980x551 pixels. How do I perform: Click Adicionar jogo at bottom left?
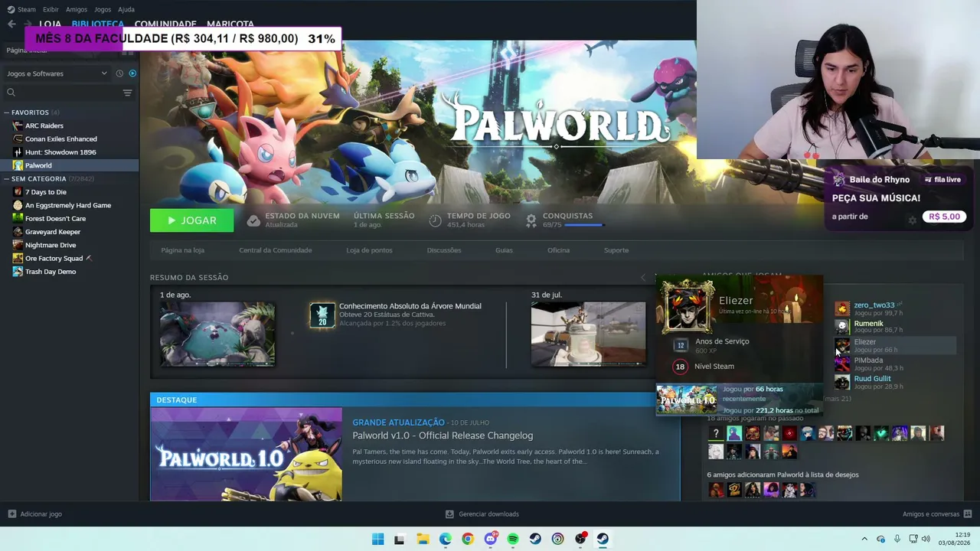pos(34,514)
